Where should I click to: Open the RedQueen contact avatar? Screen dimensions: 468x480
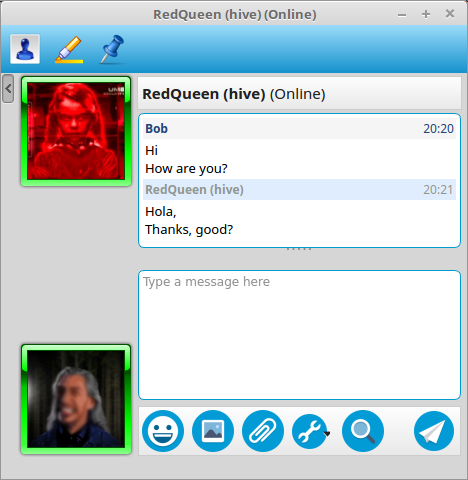click(x=76, y=131)
